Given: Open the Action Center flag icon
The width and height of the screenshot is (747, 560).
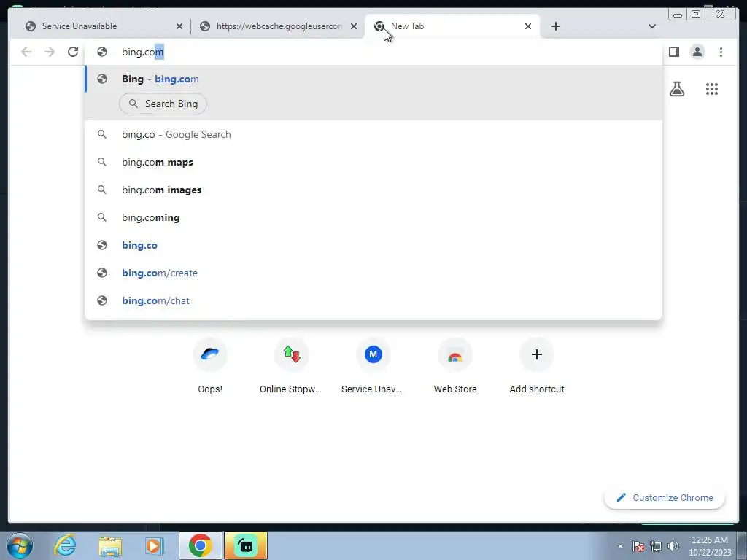Looking at the screenshot, I should click(x=638, y=546).
